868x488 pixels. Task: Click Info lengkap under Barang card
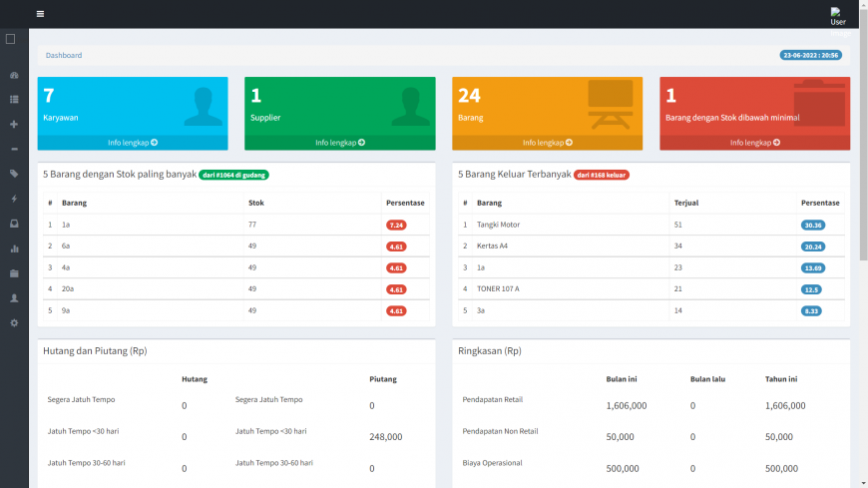(x=548, y=143)
